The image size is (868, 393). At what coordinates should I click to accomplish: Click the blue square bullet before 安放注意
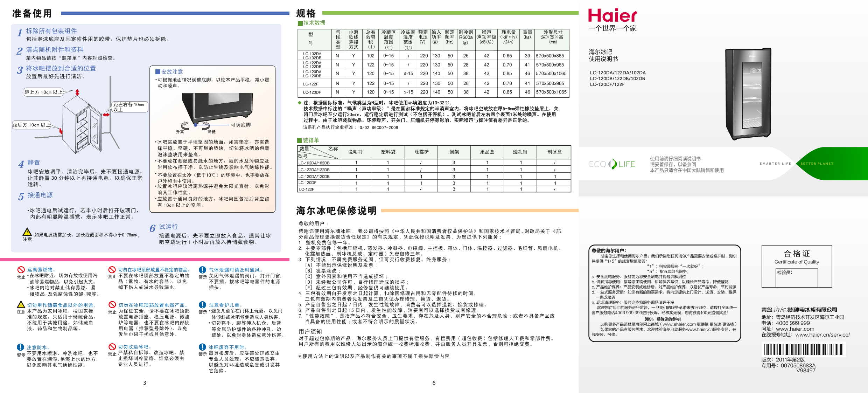coord(158,71)
